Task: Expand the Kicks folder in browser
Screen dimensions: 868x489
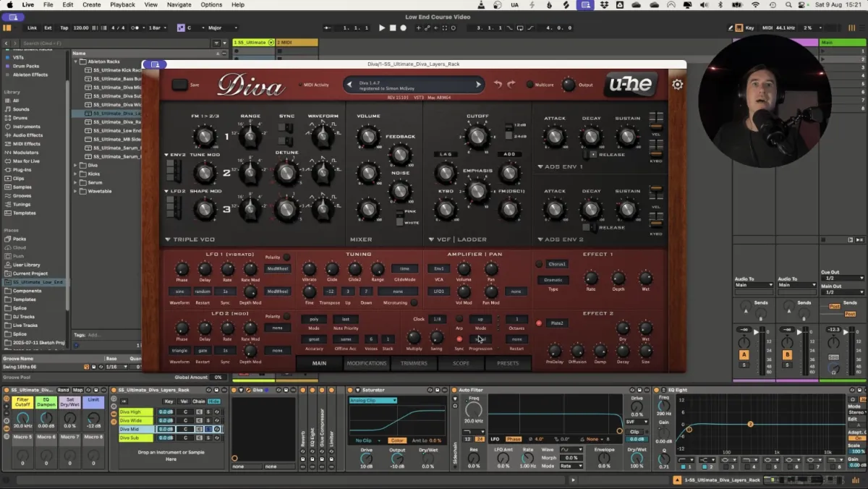Action: click(75, 174)
